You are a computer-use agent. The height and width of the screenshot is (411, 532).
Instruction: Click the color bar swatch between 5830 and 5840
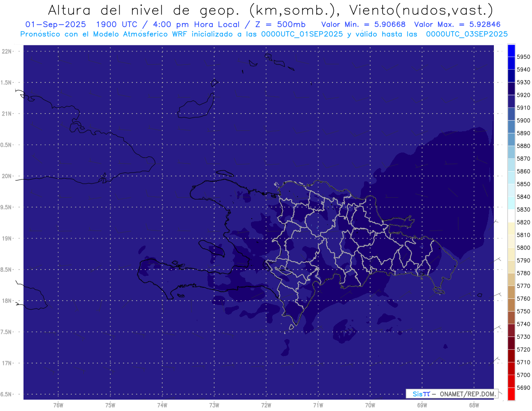511,203
